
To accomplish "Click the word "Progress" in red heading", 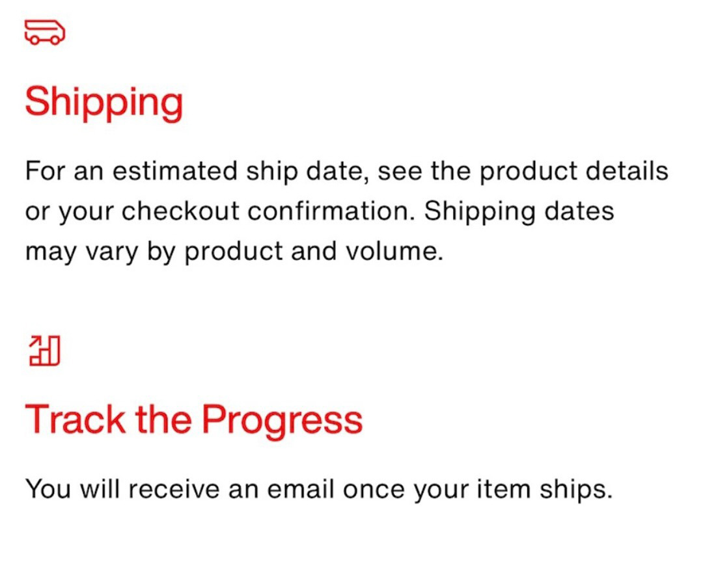I will tap(281, 420).
